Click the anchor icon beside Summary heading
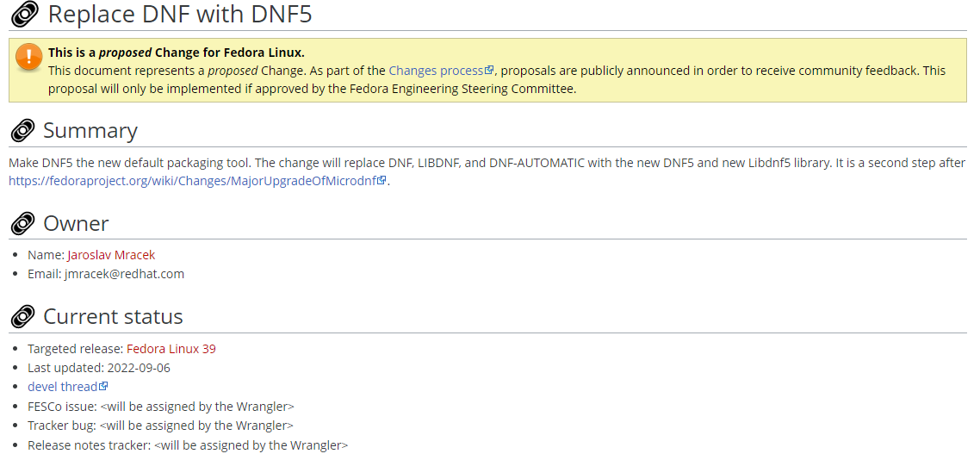Screen dimensions: 980x460 (23, 131)
